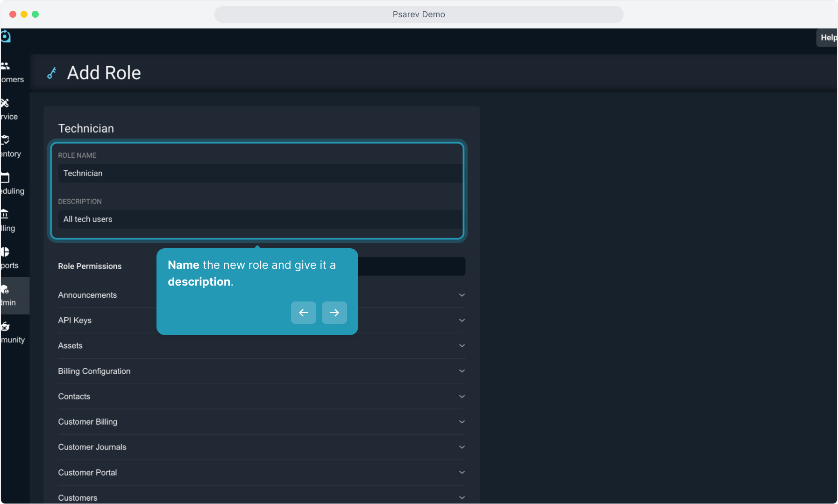Screen dimensions: 838x504
Task: Expand the Contacts permissions row
Action: tap(462, 397)
